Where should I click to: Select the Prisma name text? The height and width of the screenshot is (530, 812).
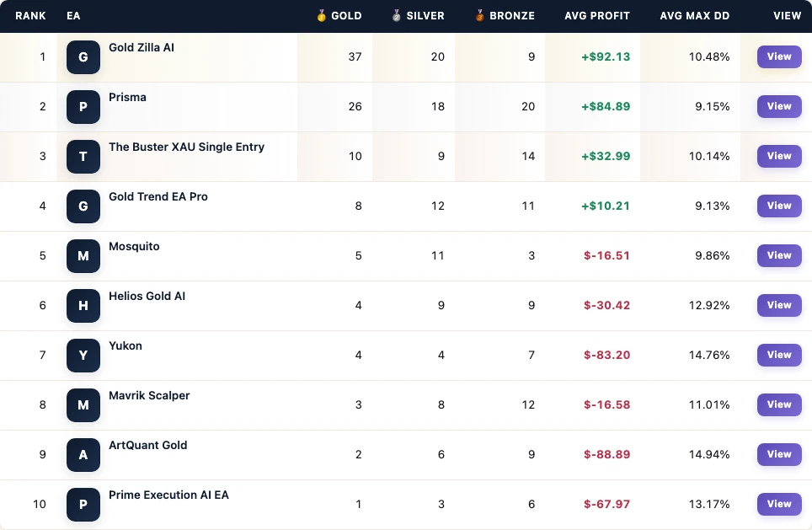click(127, 98)
